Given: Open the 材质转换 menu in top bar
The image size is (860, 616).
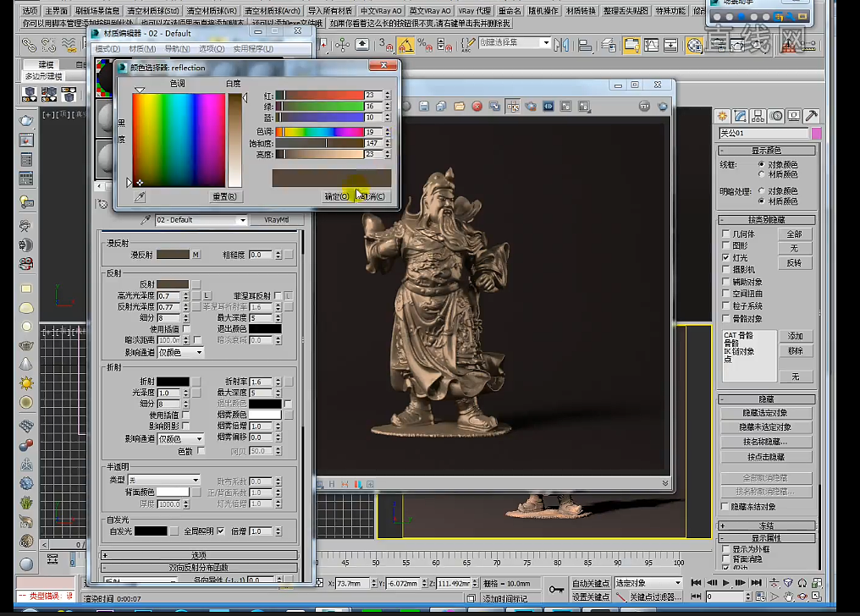Looking at the screenshot, I should coord(581,11).
